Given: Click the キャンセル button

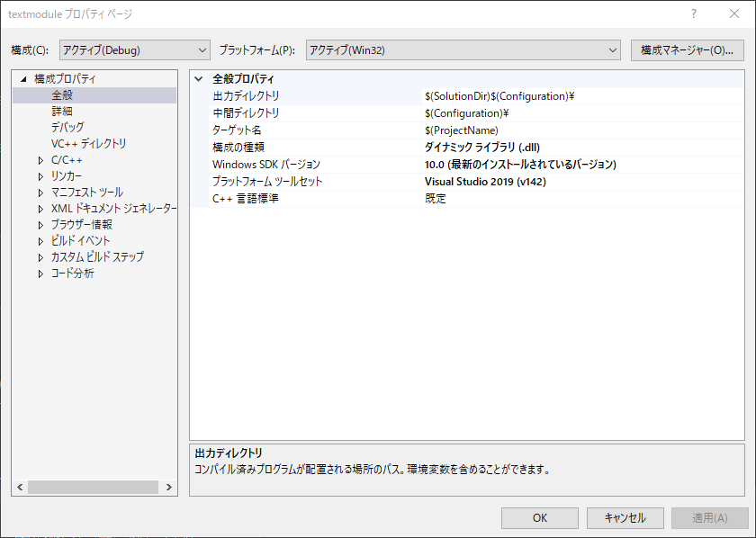Looking at the screenshot, I should point(625,517).
